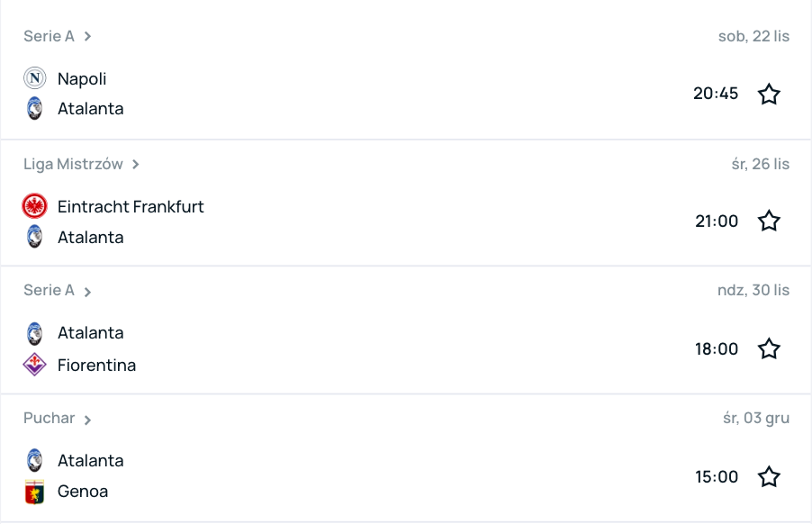The width and height of the screenshot is (812, 524).
Task: Click the Fiorentina club crest icon
Action: tap(34, 365)
